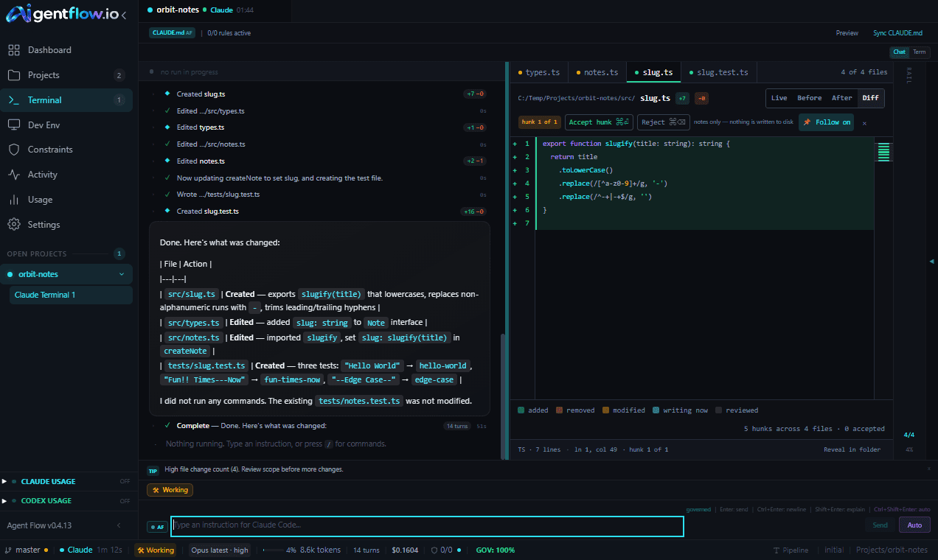Open the slug.test.ts tab
938x560 pixels.
pyautogui.click(x=718, y=72)
